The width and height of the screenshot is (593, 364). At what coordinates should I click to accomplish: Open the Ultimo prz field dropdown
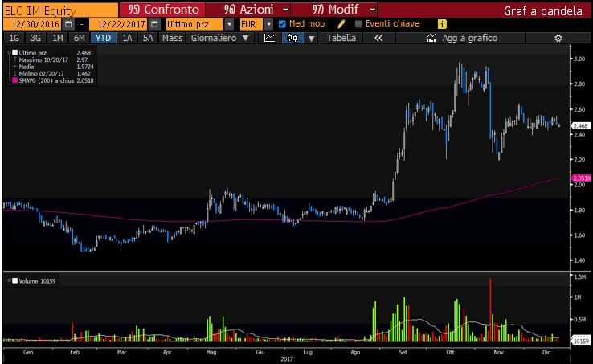229,24
